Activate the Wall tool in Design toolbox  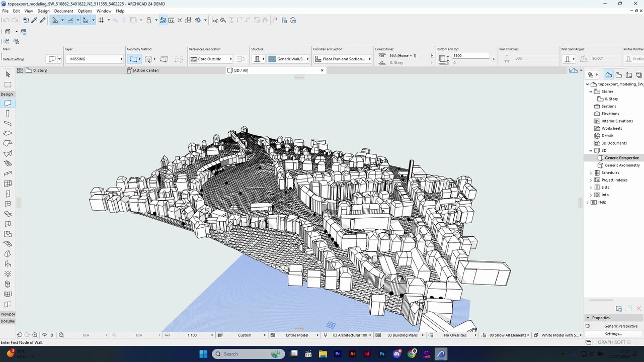pyautogui.click(x=8, y=103)
